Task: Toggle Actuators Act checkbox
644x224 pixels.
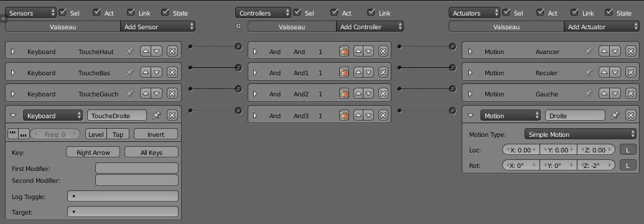Action: point(541,12)
